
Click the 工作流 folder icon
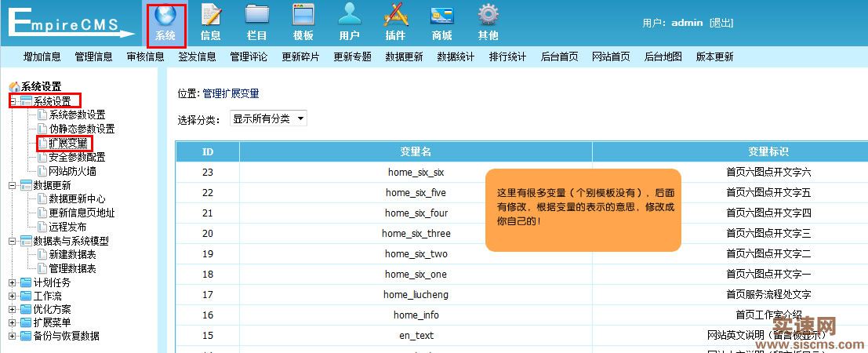tap(26, 296)
